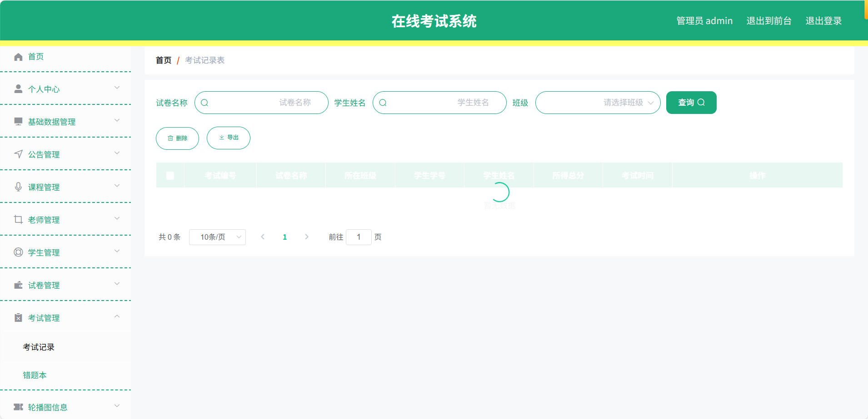Click the crop icon beside 老师管理
The width and height of the screenshot is (868, 419).
point(18,219)
